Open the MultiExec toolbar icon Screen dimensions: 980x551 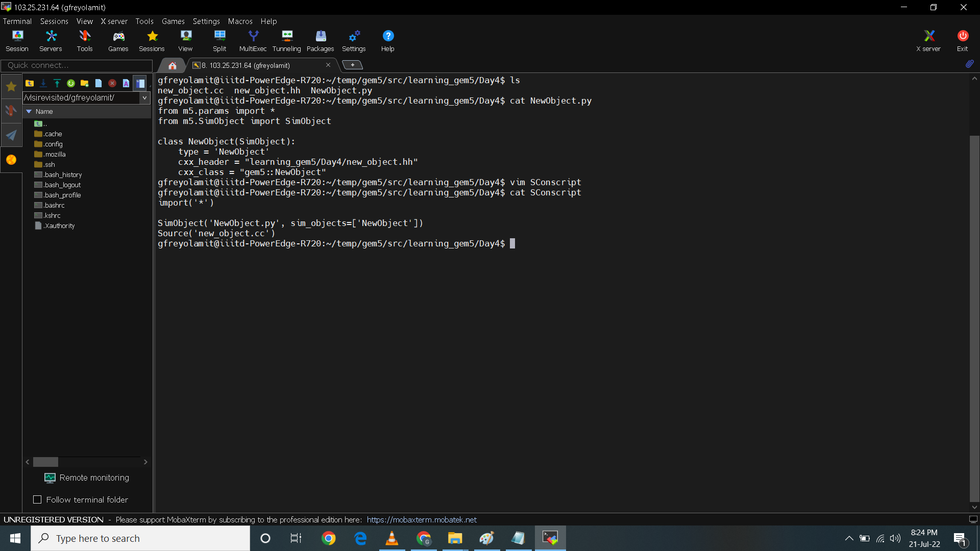coord(253,41)
